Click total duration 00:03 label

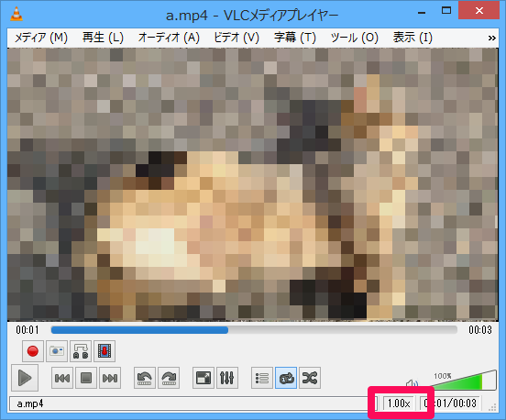tap(480, 330)
